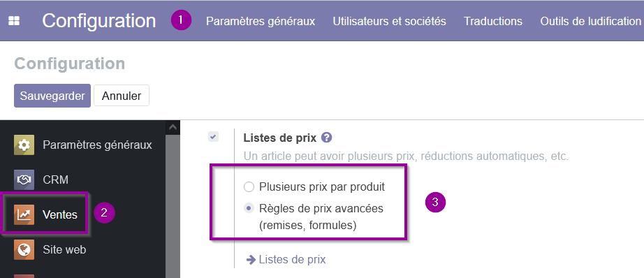Open the apps grid menu icon
The image size is (644, 278).
point(15,21)
